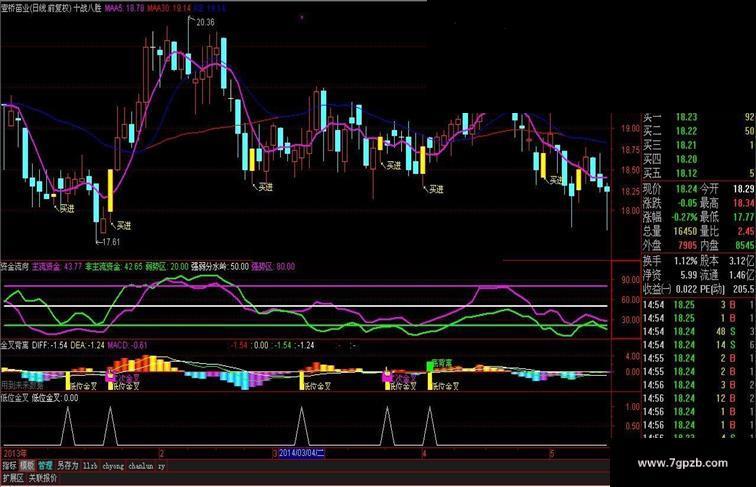Click the 今开 18.29 open price
This screenshot has width=756, height=487.
(744, 189)
